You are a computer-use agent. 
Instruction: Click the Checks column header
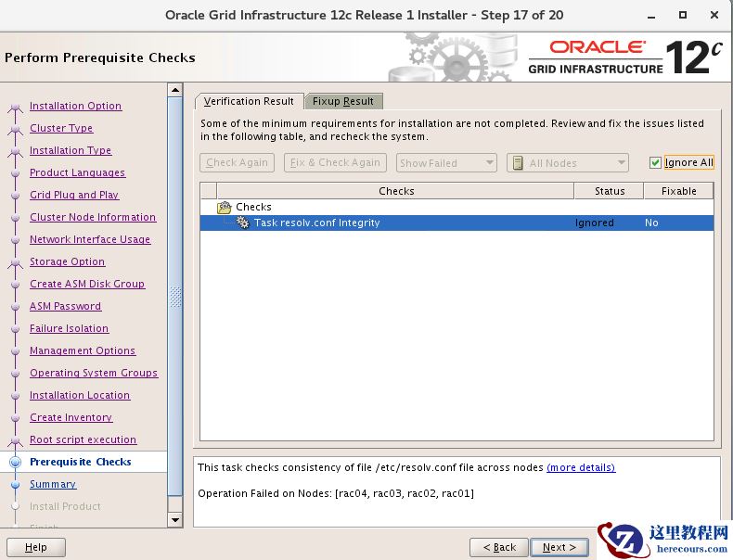tap(395, 191)
